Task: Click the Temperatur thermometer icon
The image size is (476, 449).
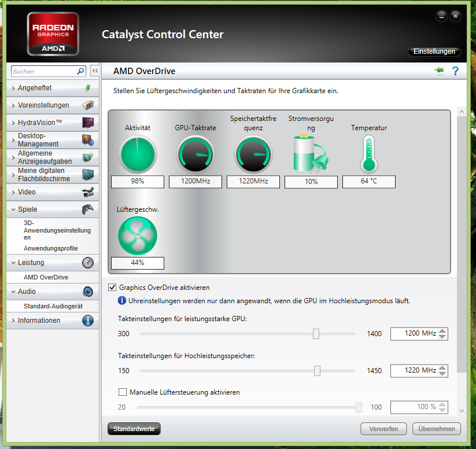Action: point(369,154)
